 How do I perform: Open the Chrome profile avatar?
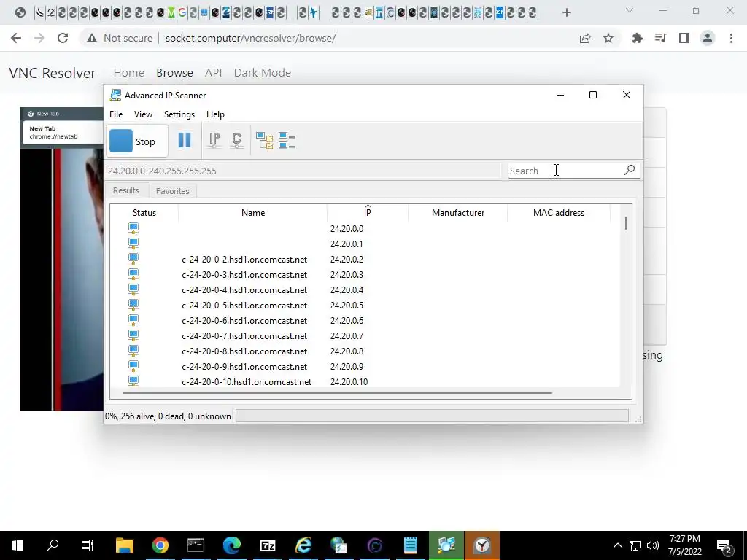point(708,38)
